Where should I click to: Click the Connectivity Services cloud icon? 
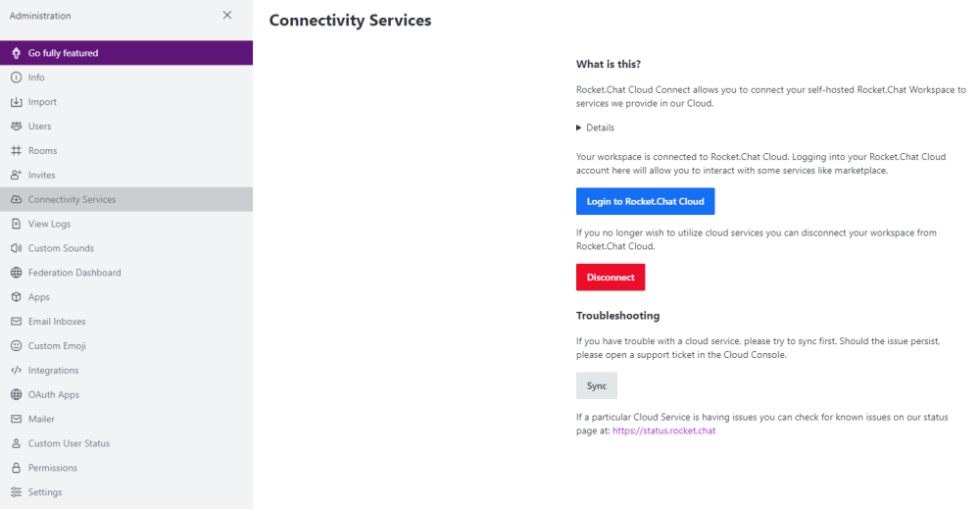tap(17, 199)
